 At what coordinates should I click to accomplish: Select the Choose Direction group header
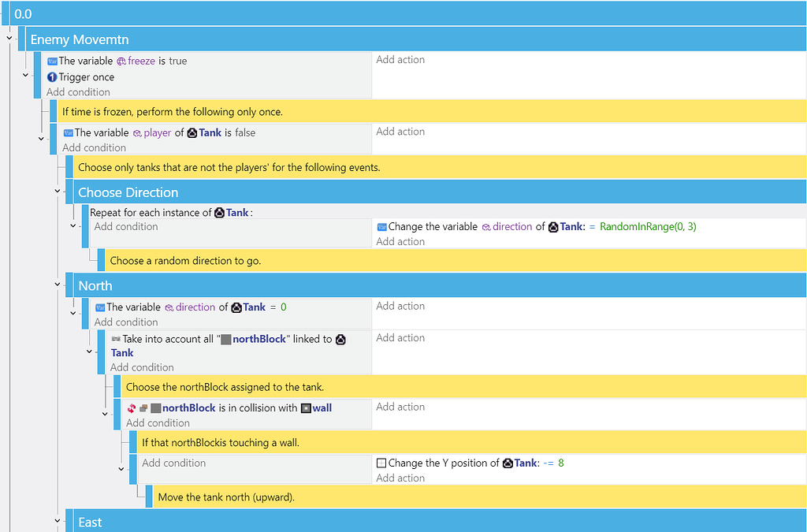coord(126,192)
